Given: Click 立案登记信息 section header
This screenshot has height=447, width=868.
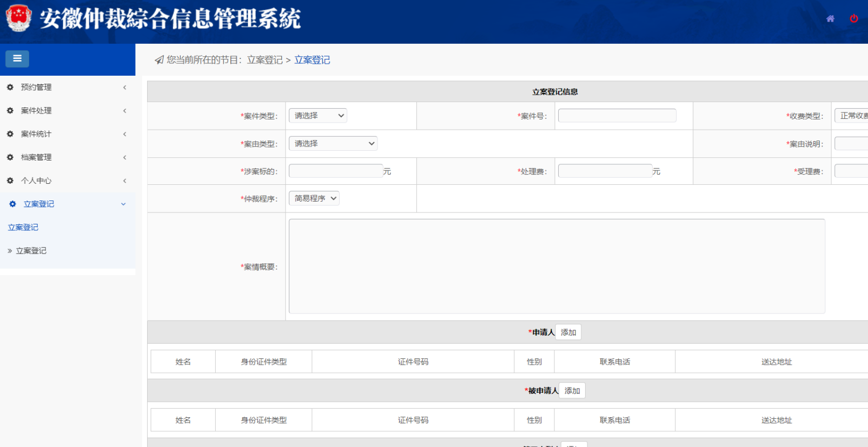Looking at the screenshot, I should coord(555,92).
